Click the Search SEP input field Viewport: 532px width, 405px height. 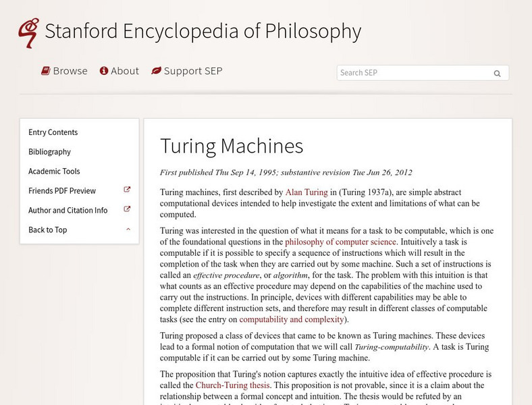[423, 73]
